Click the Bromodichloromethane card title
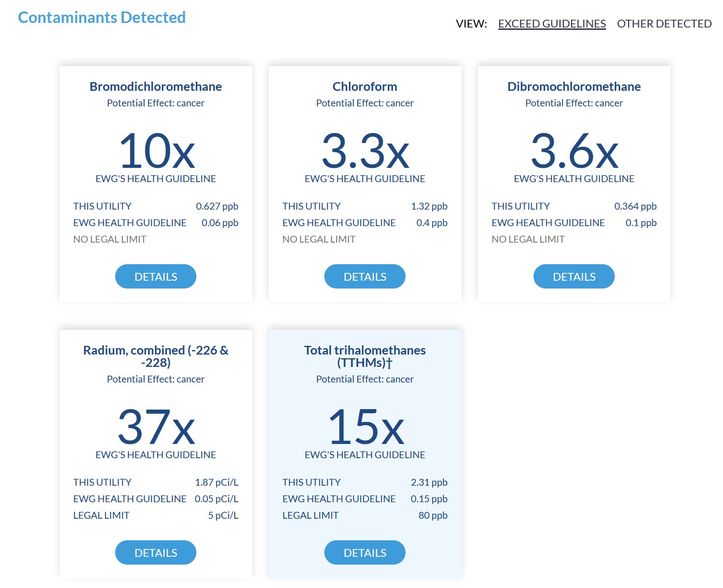Viewport: 723px width, 588px height. (x=156, y=87)
